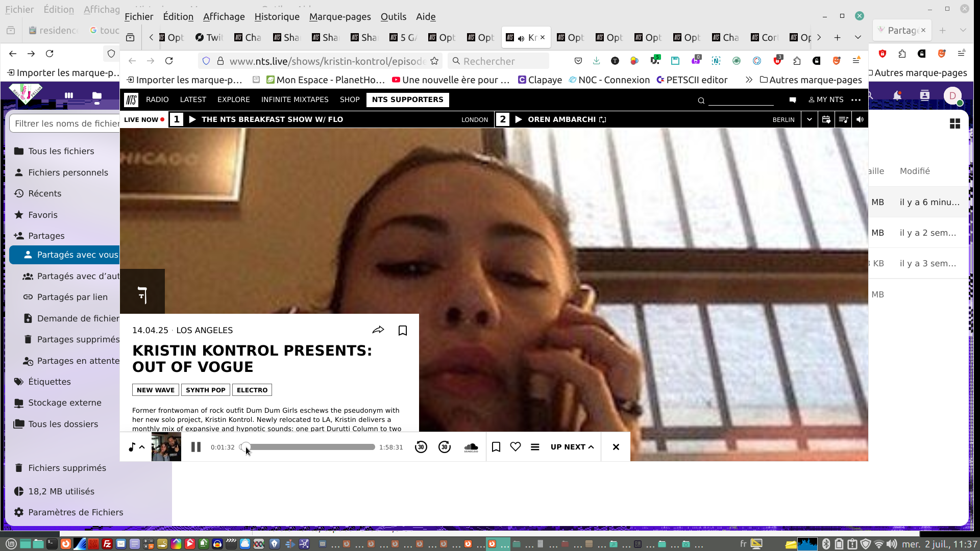Open the Historique menu in Firefox
Image resolution: width=980 pixels, height=551 pixels.
277,17
